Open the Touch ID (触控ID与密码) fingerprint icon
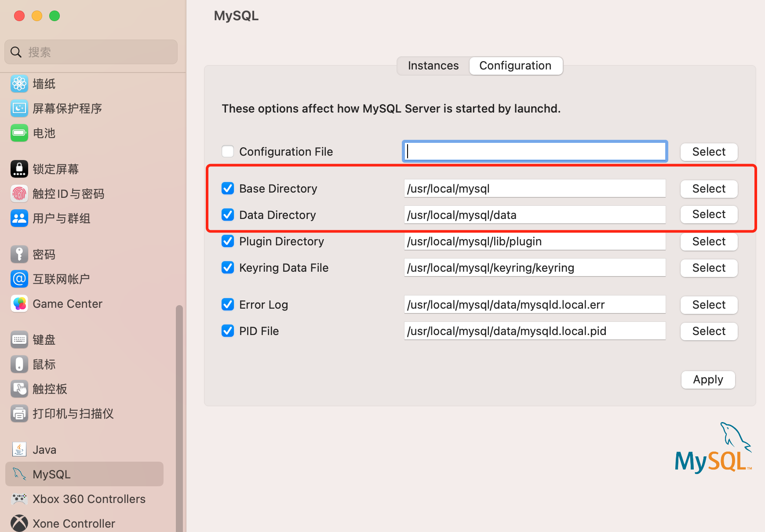Screen dimensions: 765x532 [x=19, y=193]
